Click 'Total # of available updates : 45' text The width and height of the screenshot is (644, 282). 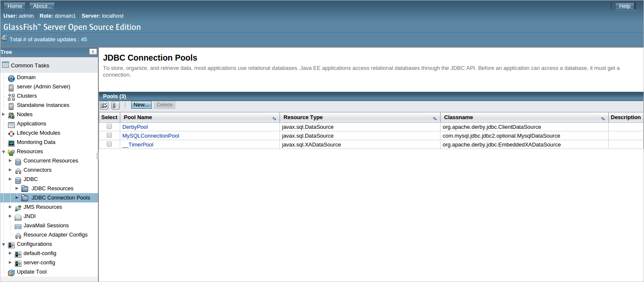[x=48, y=39]
